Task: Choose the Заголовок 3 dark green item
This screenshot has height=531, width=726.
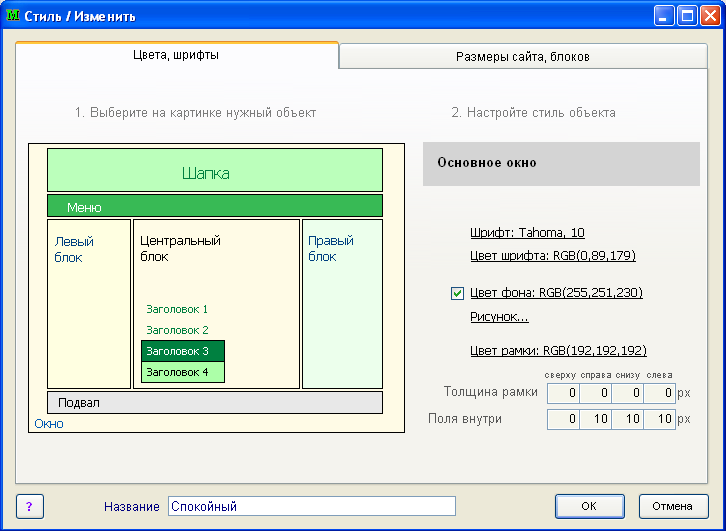Action: (x=183, y=351)
